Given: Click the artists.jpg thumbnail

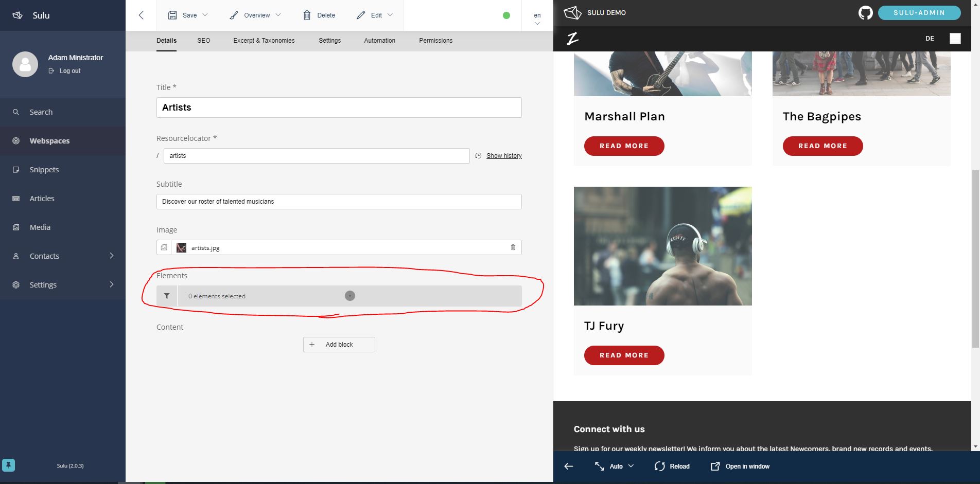Looking at the screenshot, I should click(x=181, y=247).
